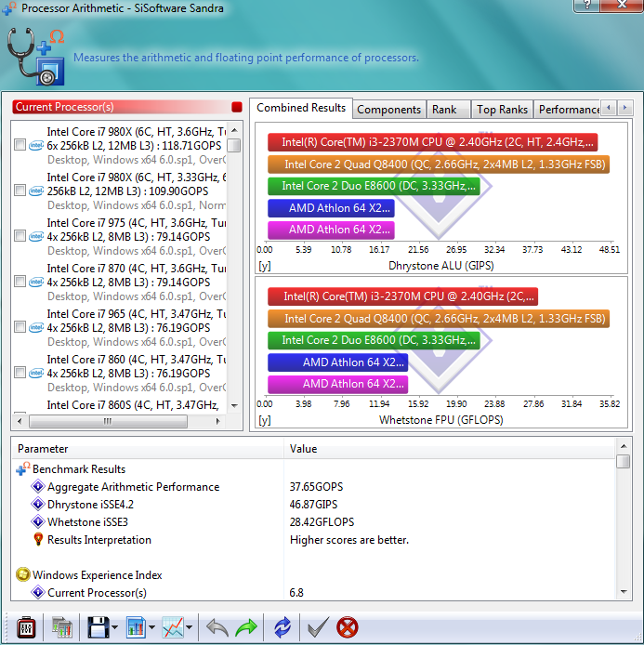Click the blue refresh arrows icon
Viewport: 644px width, 645px height.
[283, 627]
